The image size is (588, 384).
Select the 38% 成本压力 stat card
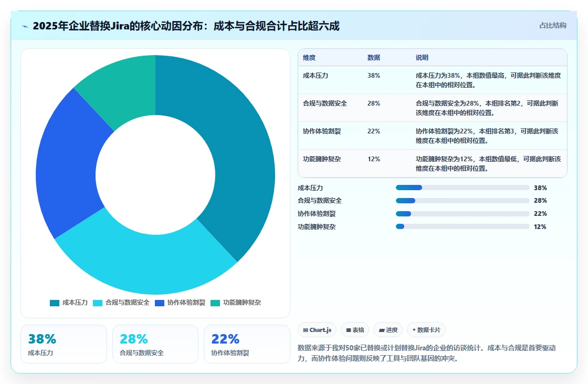pyautogui.click(x=64, y=344)
